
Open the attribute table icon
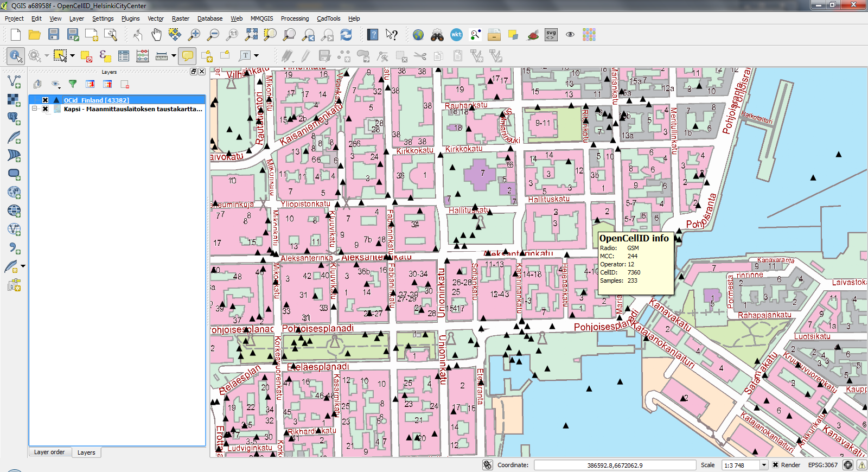(x=124, y=56)
